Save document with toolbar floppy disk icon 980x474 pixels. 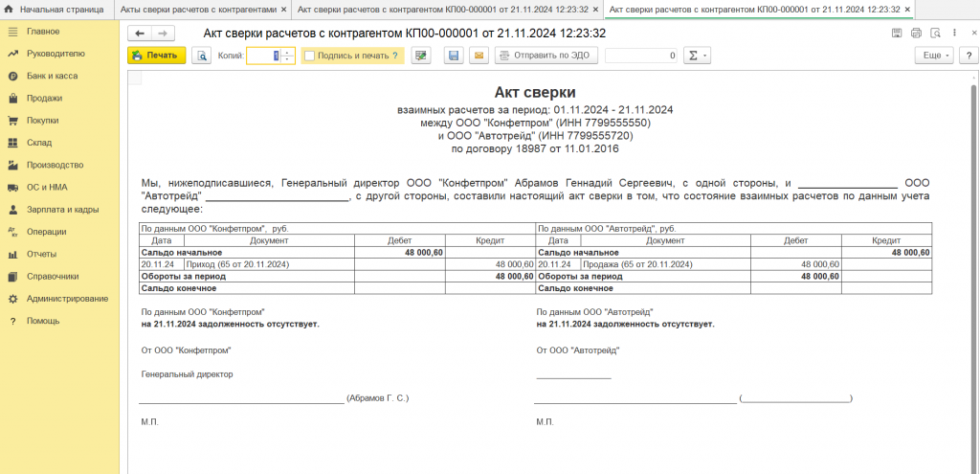tap(455, 56)
